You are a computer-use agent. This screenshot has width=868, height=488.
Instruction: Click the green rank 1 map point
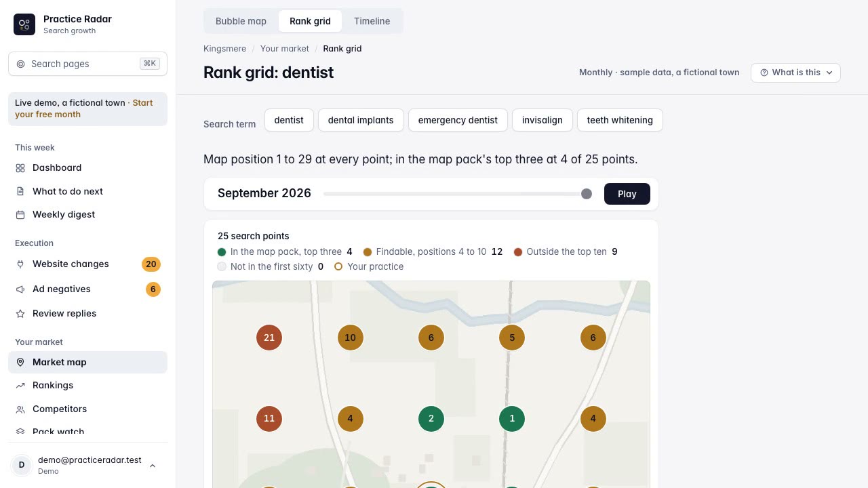point(512,418)
